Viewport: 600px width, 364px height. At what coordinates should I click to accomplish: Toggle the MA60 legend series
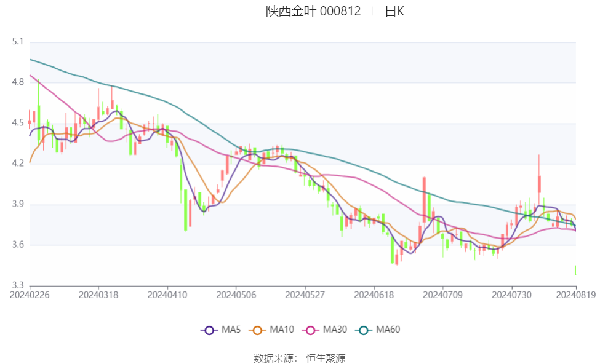[x=378, y=330]
